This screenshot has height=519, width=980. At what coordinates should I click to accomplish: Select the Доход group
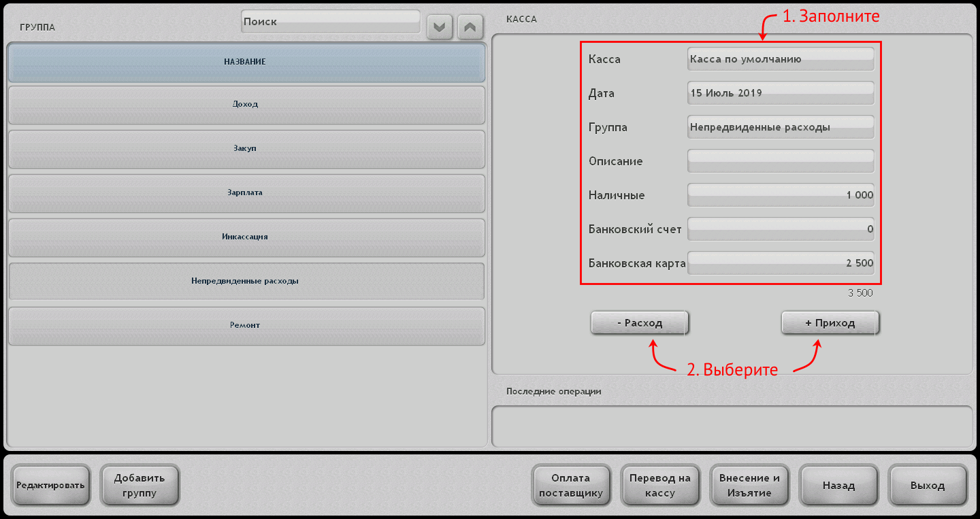tap(246, 105)
